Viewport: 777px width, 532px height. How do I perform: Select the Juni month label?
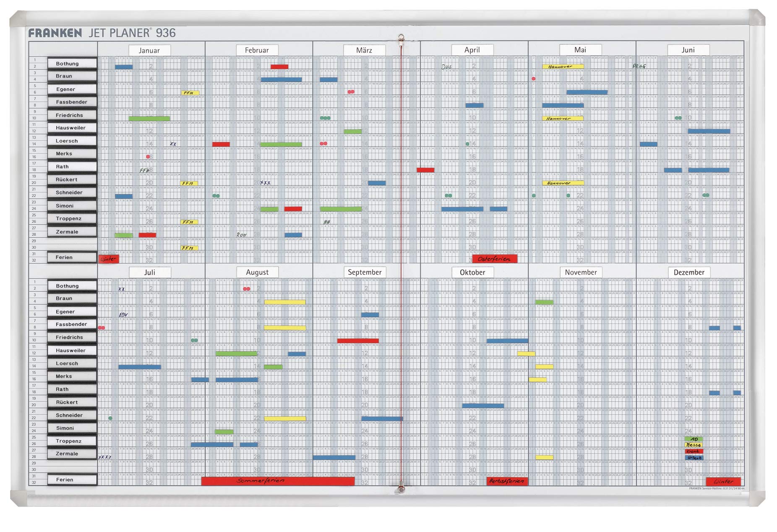click(x=688, y=50)
